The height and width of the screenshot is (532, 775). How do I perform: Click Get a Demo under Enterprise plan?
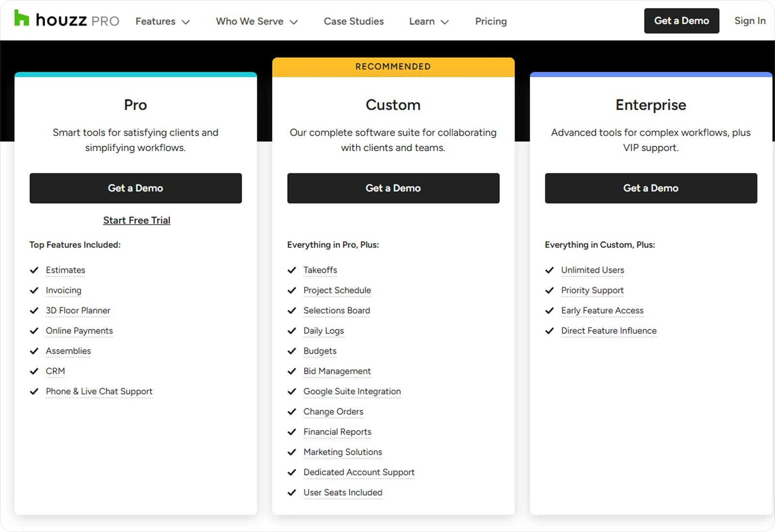pos(651,188)
